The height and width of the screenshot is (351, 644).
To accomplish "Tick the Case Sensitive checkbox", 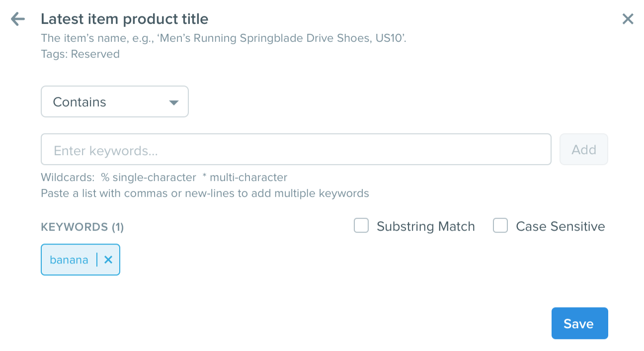I will tap(500, 226).
